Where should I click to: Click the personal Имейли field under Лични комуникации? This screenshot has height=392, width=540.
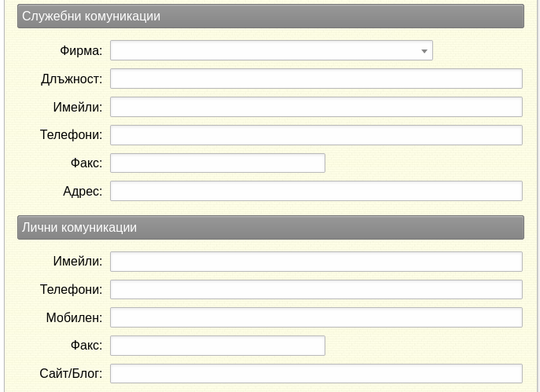pos(316,262)
